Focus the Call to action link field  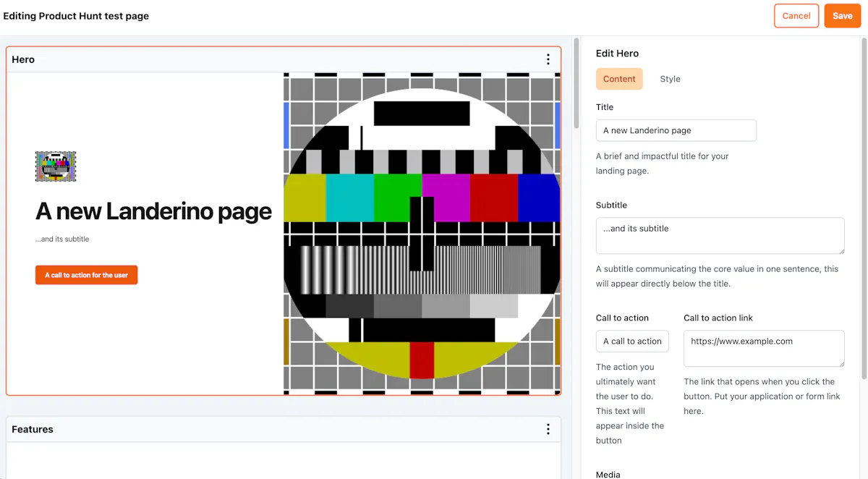pos(764,349)
